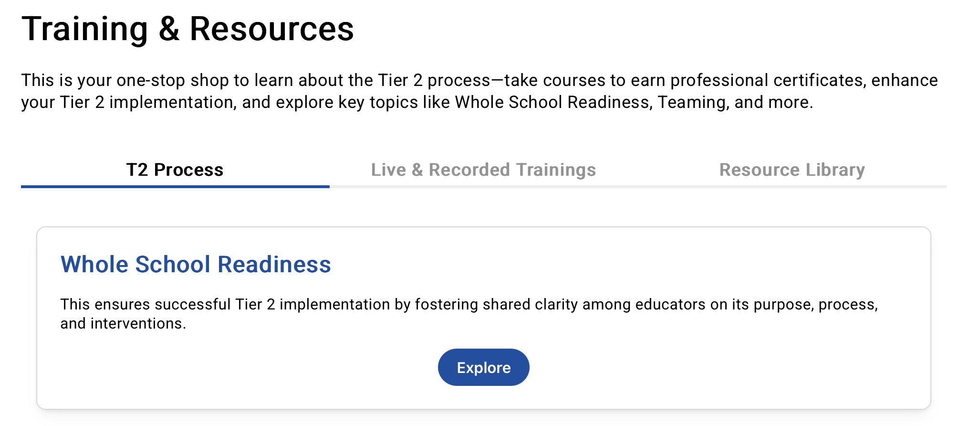Click the word "Readiness" in the card title
Viewport: 980px width, 426px height.
(x=274, y=265)
